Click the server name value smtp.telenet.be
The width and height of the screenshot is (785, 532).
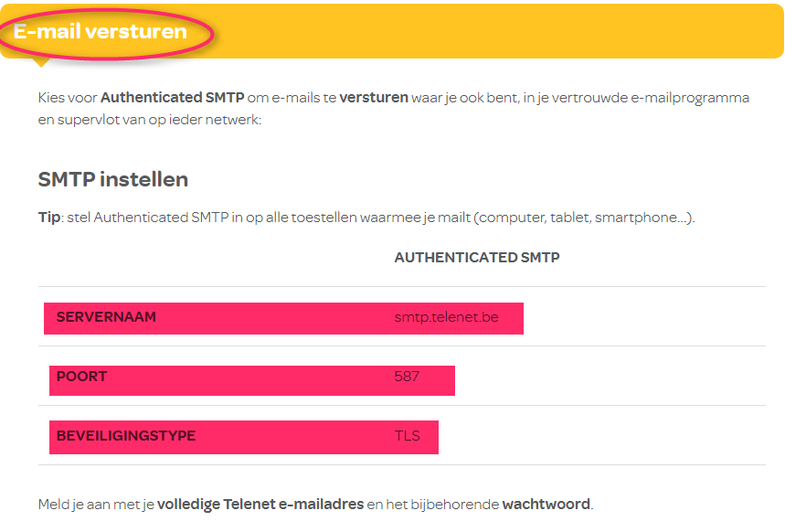446,317
